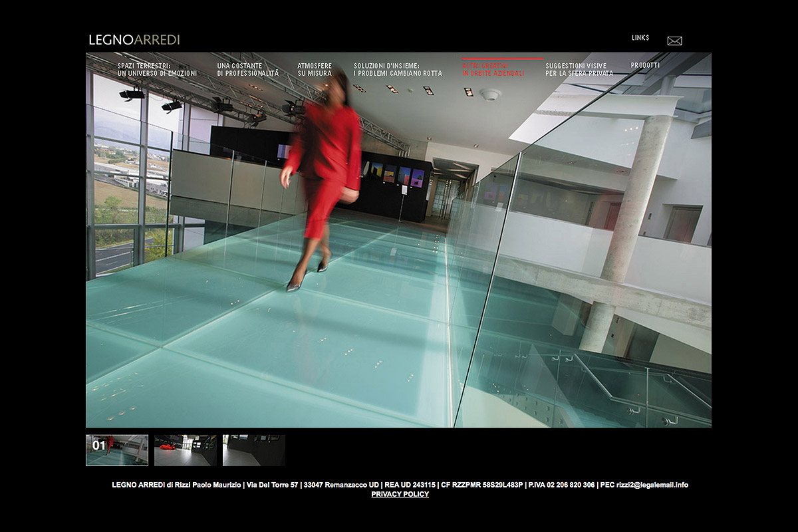The image size is (798, 532).
Task: Open 'Soluzioni d'insieme: i problemi cambiano rotta'
Action: pyautogui.click(x=398, y=69)
